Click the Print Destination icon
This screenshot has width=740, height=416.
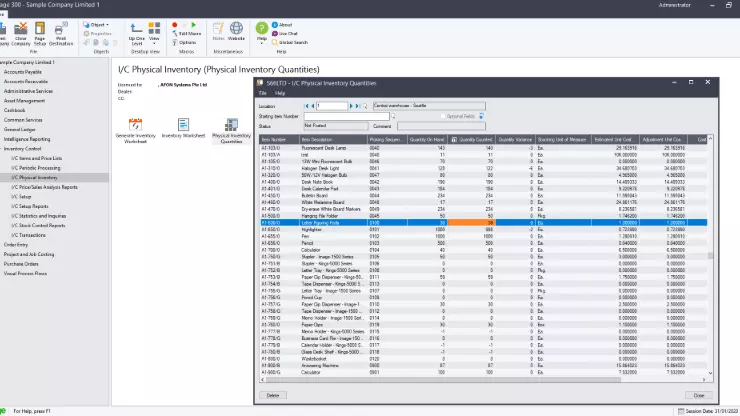pos(61,34)
